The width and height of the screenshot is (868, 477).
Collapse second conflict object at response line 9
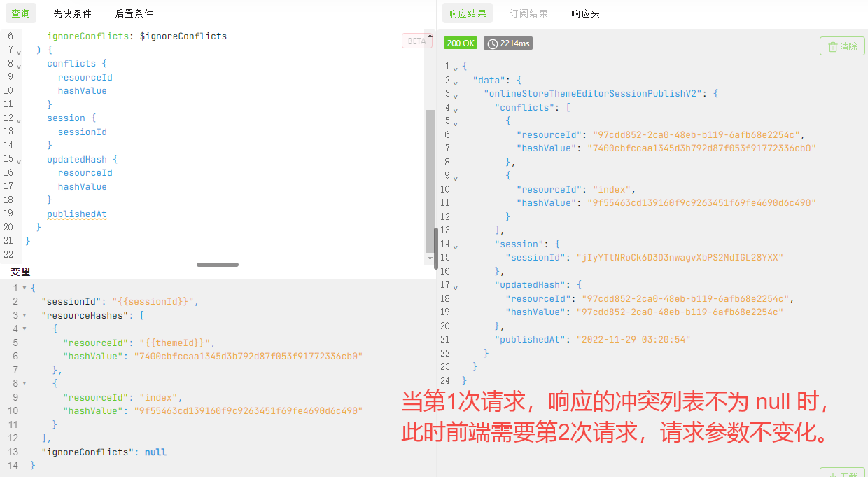(x=456, y=178)
